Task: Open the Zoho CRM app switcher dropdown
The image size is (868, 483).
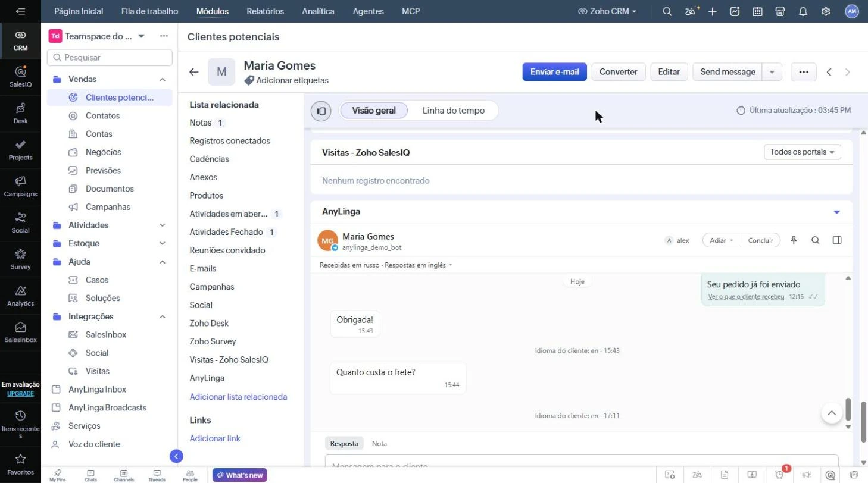Action: pyautogui.click(x=607, y=11)
